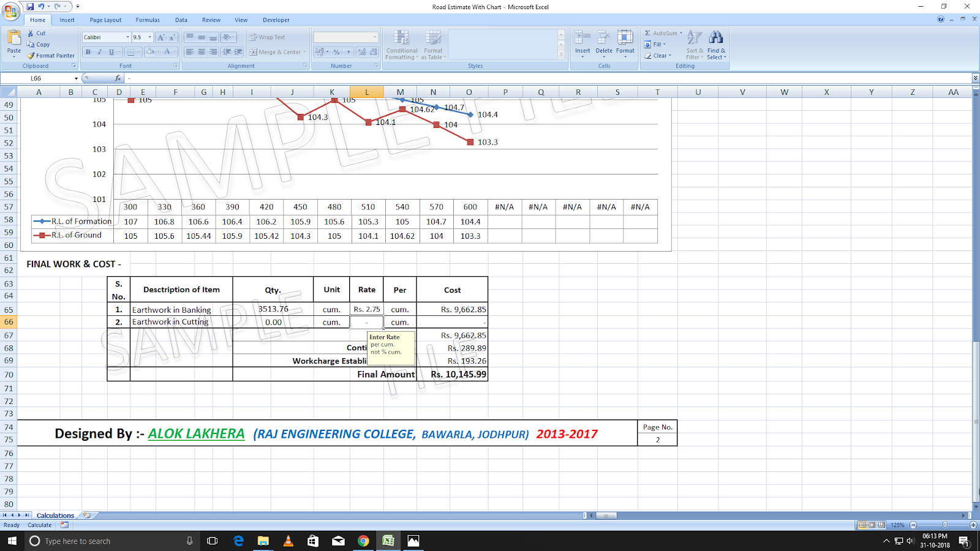This screenshot has width=980, height=551.
Task: Click inside the Name Box
Action: 38,78
